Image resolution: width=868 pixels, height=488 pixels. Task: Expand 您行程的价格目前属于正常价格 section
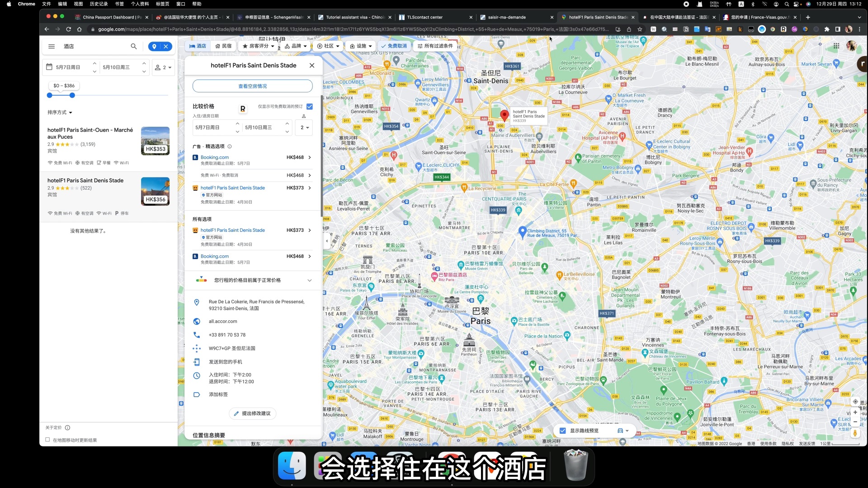pos(310,281)
